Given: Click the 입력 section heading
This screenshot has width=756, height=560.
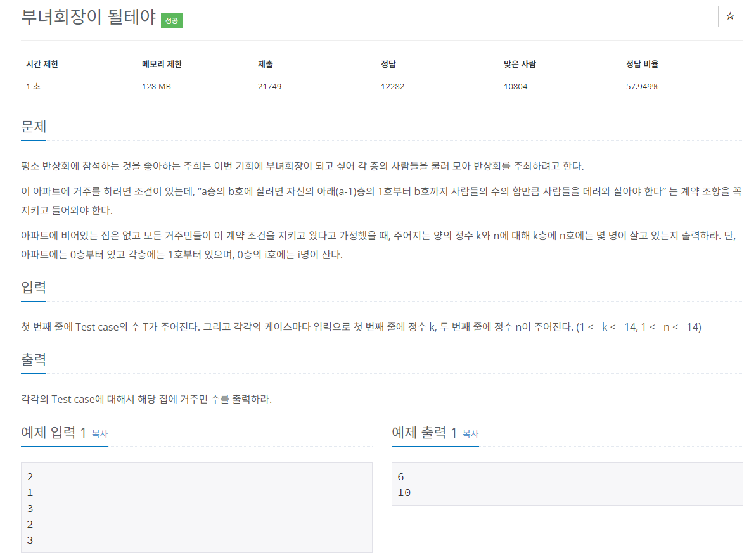Looking at the screenshot, I should click(x=34, y=287).
